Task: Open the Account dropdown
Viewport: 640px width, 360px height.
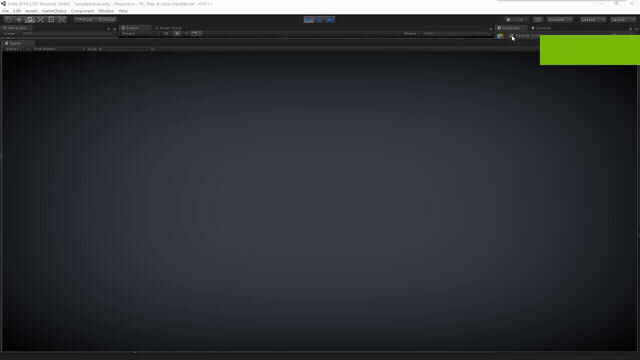Action: pos(560,20)
